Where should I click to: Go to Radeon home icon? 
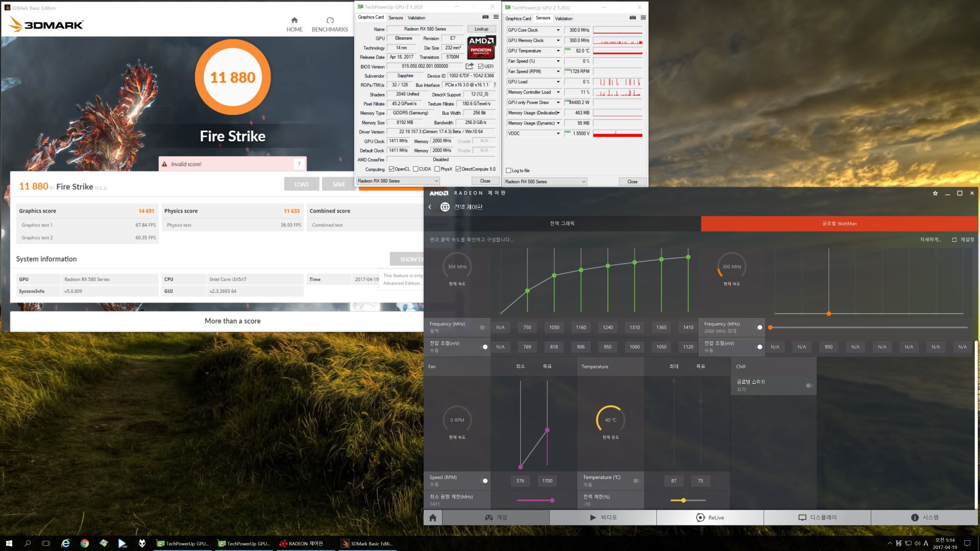[433, 518]
